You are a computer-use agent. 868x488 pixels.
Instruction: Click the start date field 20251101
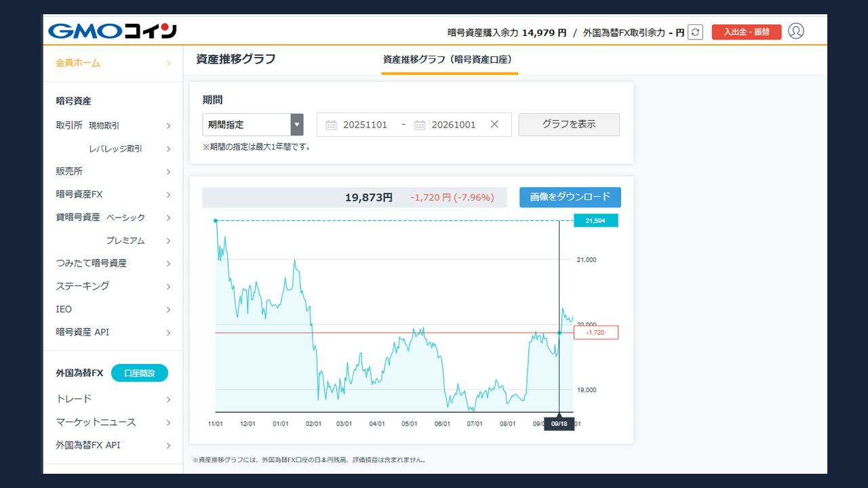[365, 125]
